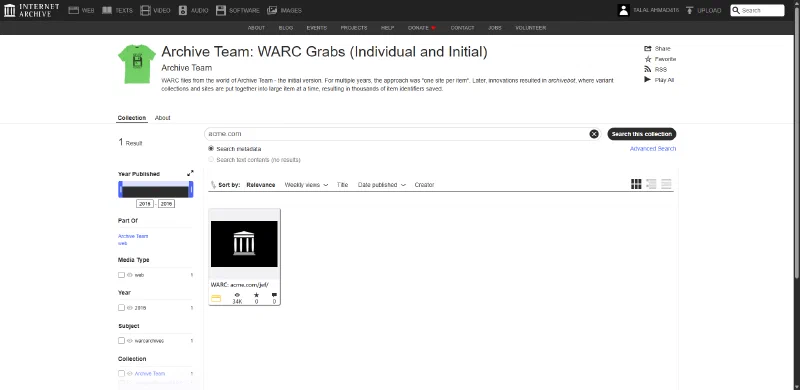Image resolution: width=800 pixels, height=390 pixels.
Task: Click the web media type icon on result card
Action: (216, 298)
